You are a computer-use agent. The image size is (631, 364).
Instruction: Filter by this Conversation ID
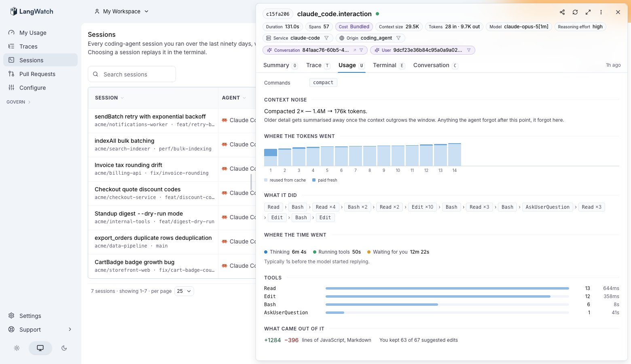point(361,50)
